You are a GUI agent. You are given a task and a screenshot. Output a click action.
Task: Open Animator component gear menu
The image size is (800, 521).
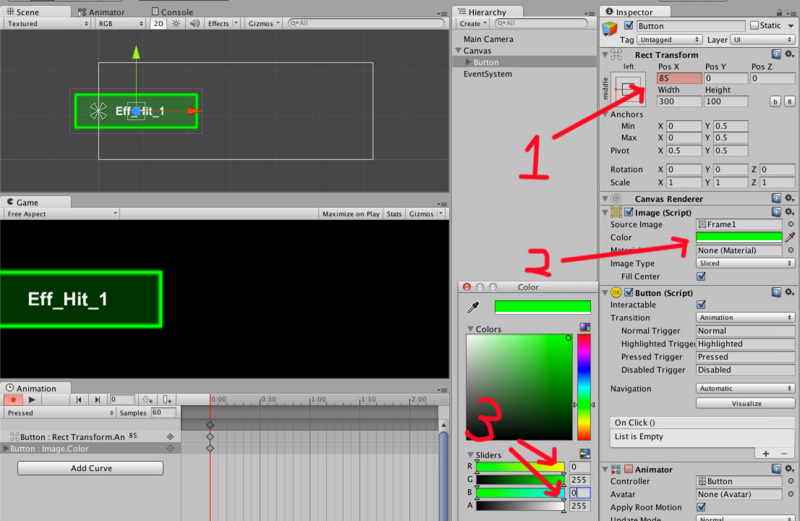789,469
